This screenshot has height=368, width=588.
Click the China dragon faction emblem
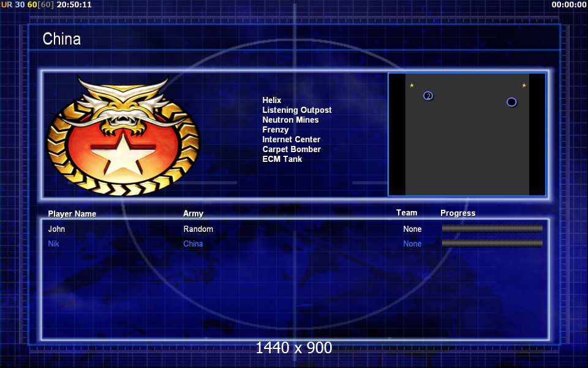(123, 136)
